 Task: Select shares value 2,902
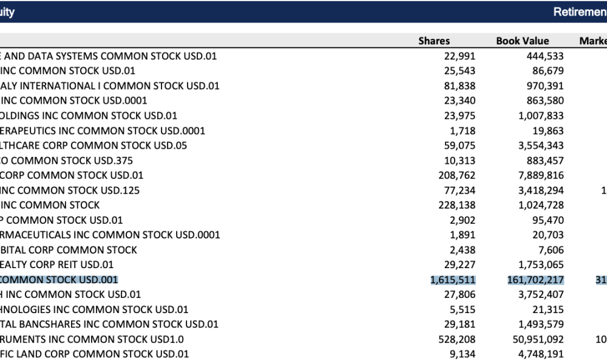click(463, 220)
